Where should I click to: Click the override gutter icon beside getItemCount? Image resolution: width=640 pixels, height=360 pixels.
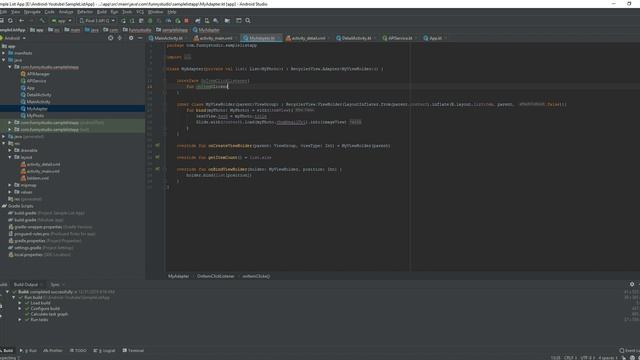click(158, 157)
